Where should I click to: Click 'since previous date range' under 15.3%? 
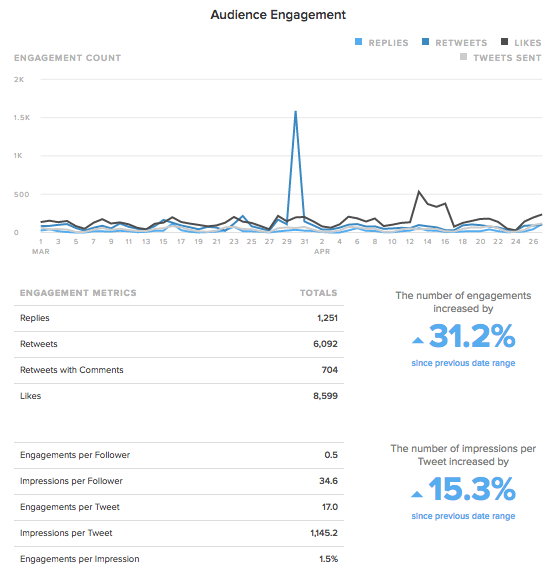tap(463, 516)
